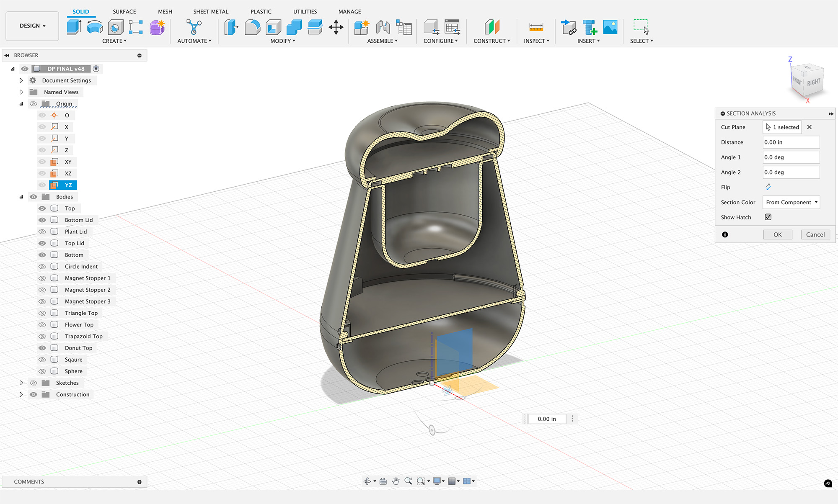
Task: Open the DESIGN workspace dropdown
Action: [32, 26]
